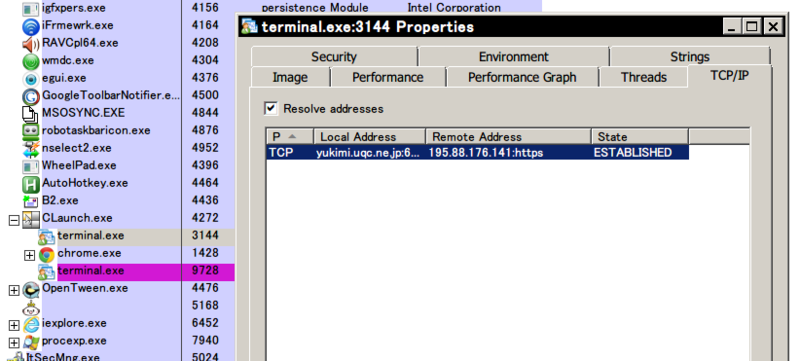Click the AutoHotkey.exe green H icon
This screenshot has height=361, width=800.
point(31,184)
